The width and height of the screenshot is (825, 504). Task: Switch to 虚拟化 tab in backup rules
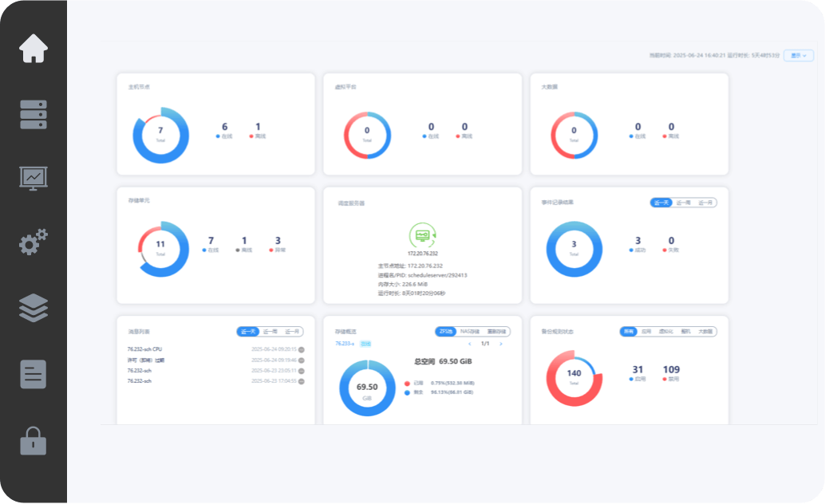click(x=665, y=331)
